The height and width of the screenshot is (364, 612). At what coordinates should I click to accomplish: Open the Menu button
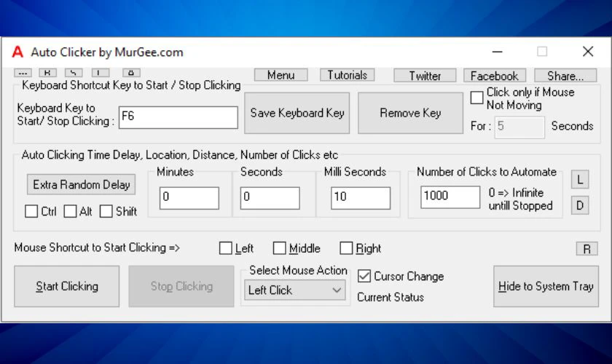point(281,75)
